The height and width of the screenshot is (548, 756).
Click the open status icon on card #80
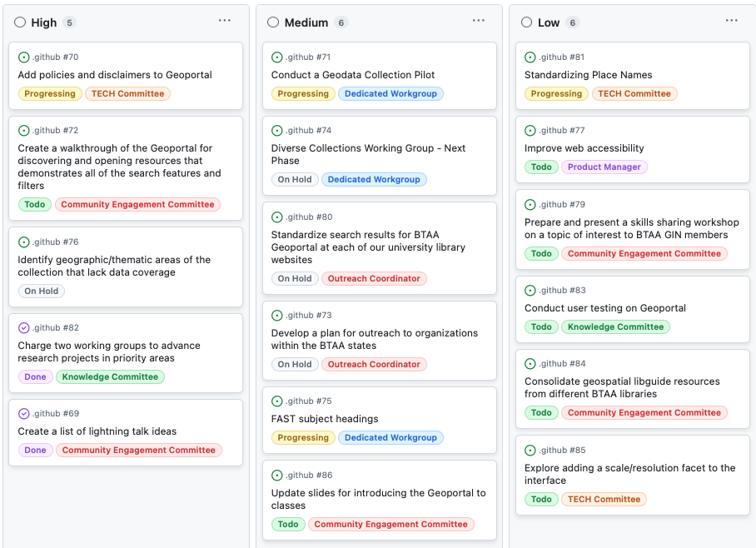point(277,217)
